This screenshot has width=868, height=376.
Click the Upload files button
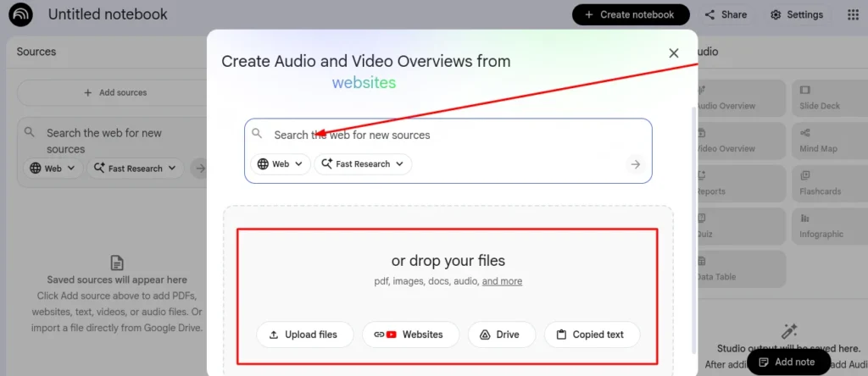point(305,335)
